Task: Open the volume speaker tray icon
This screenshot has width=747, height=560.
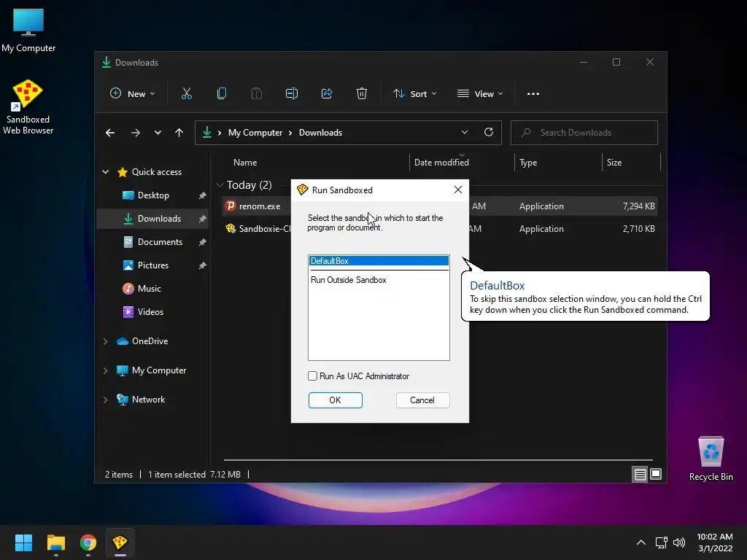Action: [x=679, y=542]
